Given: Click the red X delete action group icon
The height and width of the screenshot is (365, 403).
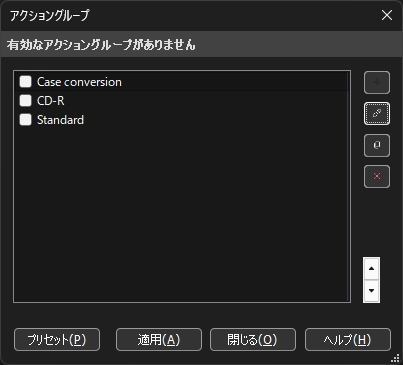Looking at the screenshot, I should [x=377, y=176].
